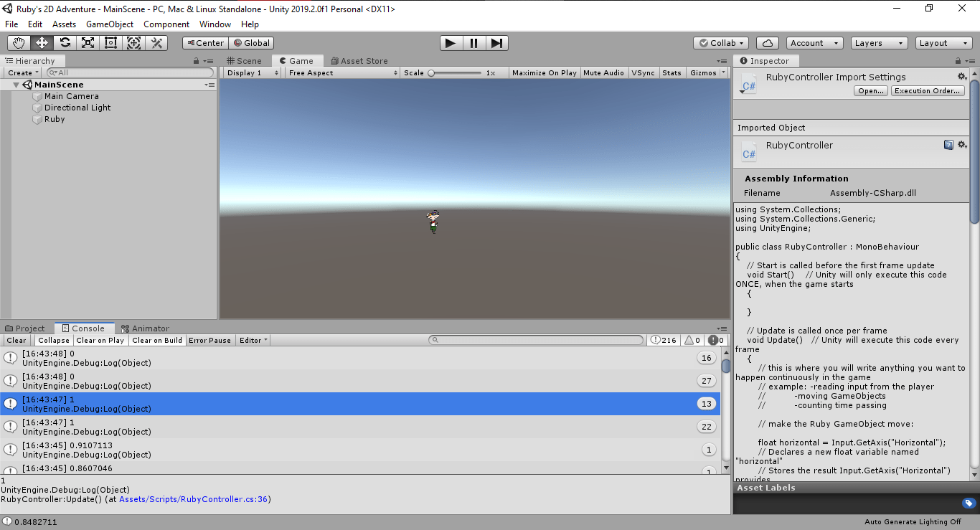Click the Open... button in Inspector
The image size is (980, 530).
871,91
